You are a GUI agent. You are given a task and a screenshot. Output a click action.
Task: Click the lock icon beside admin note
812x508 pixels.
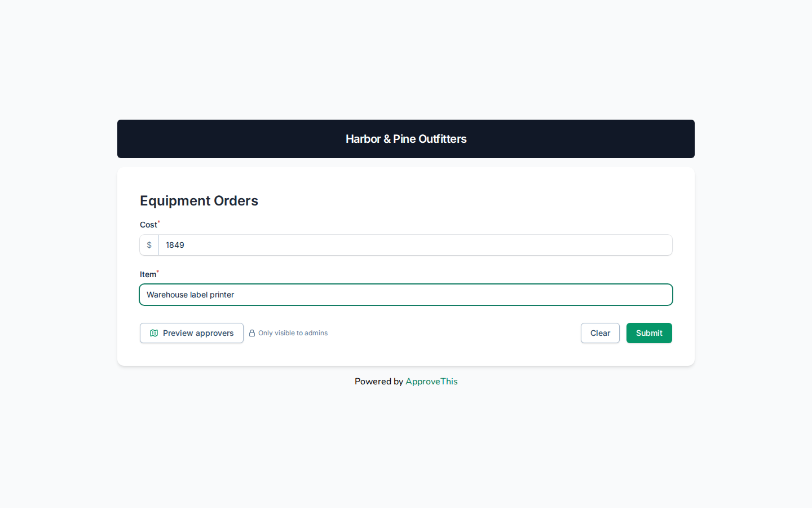click(x=252, y=333)
